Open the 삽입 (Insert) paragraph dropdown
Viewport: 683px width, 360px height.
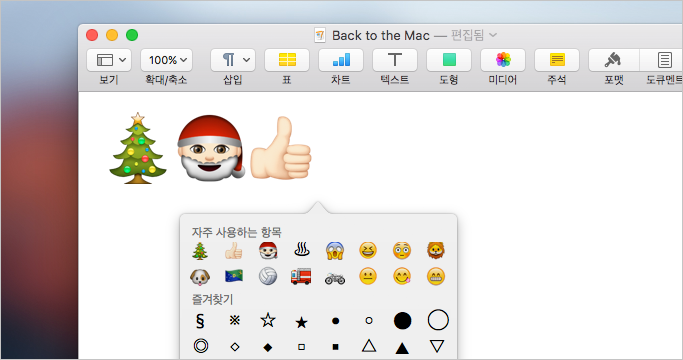[233, 60]
